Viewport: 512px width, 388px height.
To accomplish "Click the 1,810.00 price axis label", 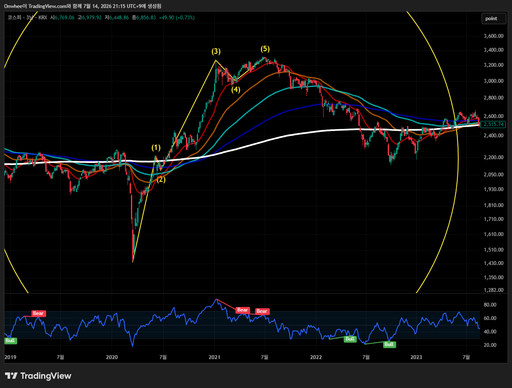I will coord(494,205).
